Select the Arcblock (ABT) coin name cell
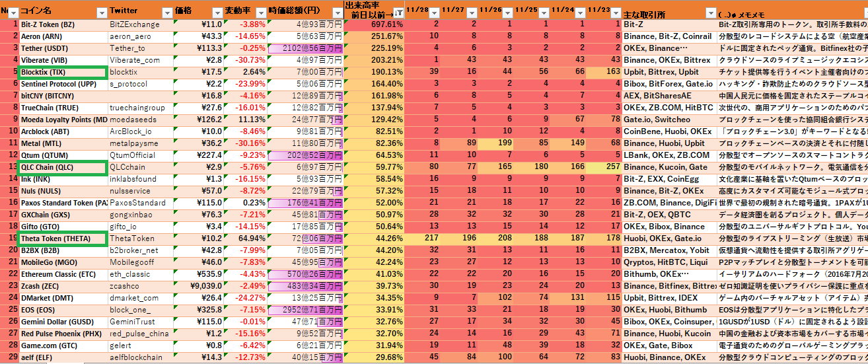Viewport: 868px width, 364px height. pos(63,131)
